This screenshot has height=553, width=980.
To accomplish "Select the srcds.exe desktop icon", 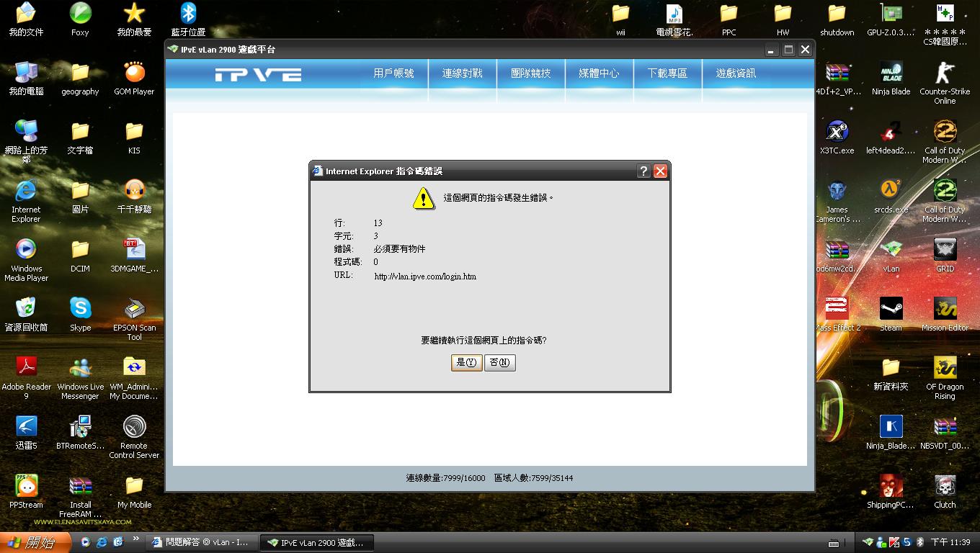I will (x=891, y=196).
